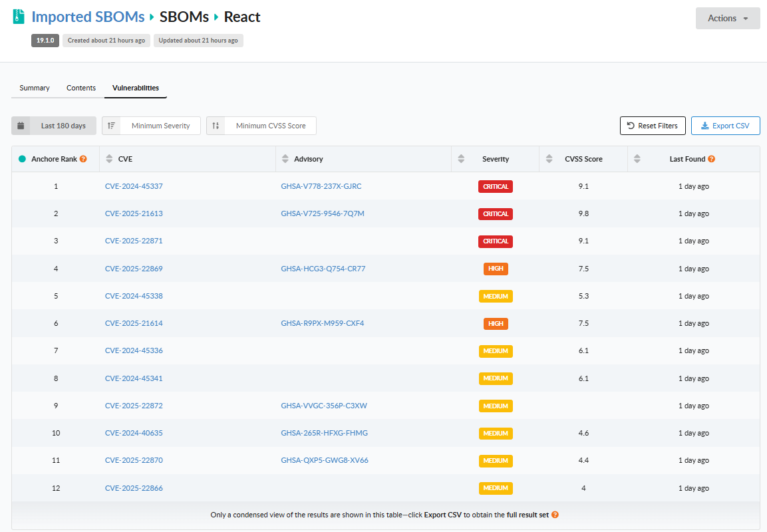Click the calendar icon for date range filter
Image resolution: width=767 pixels, height=532 pixels.
[21, 126]
